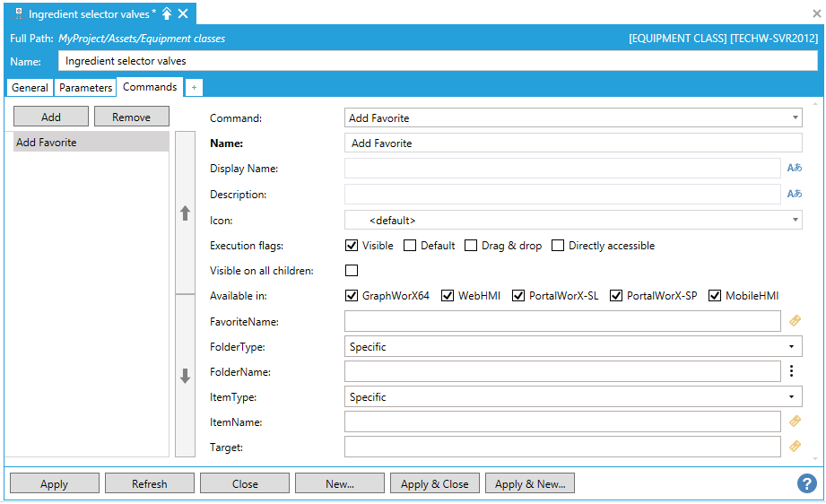Image resolution: width=826 pixels, height=504 pixels.
Task: Open the blue help question mark icon
Action: (x=806, y=483)
